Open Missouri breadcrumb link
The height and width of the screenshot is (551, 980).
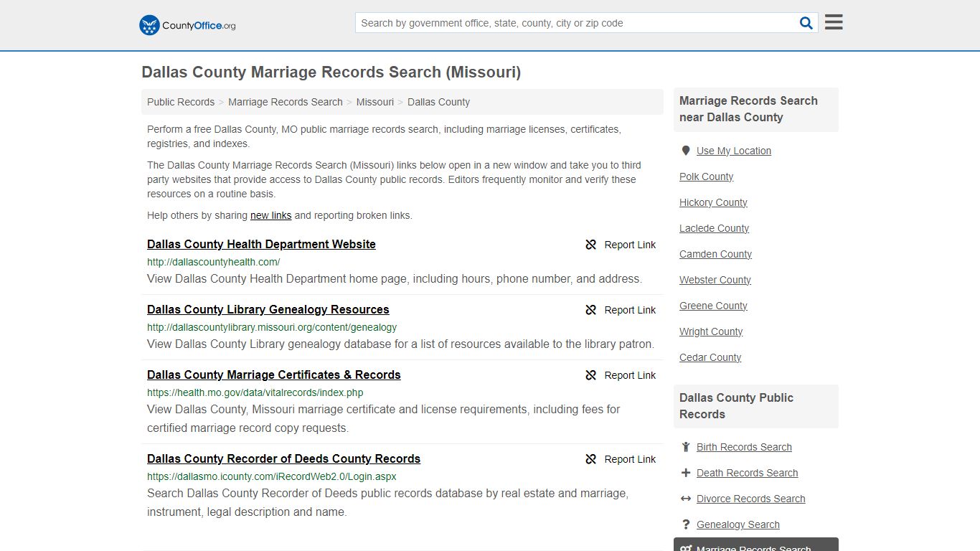tap(375, 102)
